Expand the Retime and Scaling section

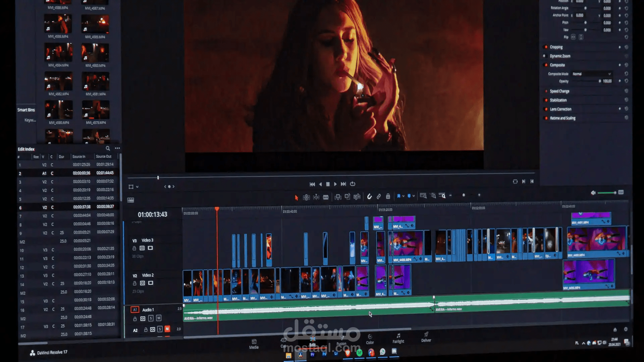tap(563, 118)
